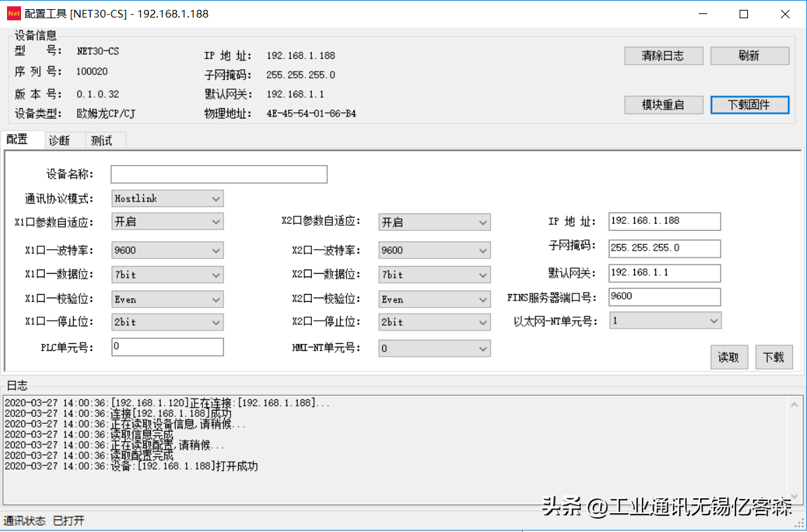Select the 配置 tab
Screen dimensions: 807x532
tap(18, 140)
